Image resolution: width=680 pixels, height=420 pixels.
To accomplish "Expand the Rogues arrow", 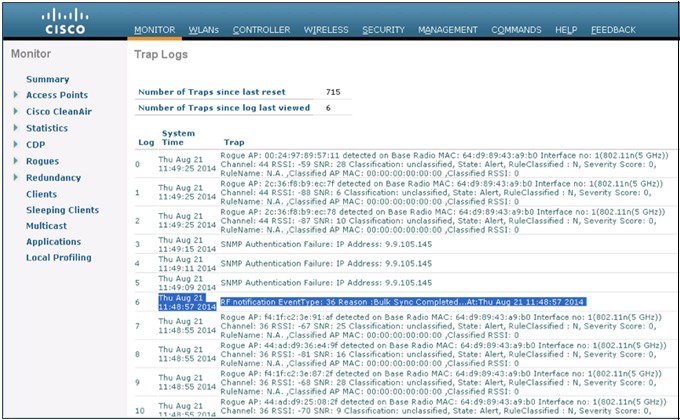I will (16, 161).
